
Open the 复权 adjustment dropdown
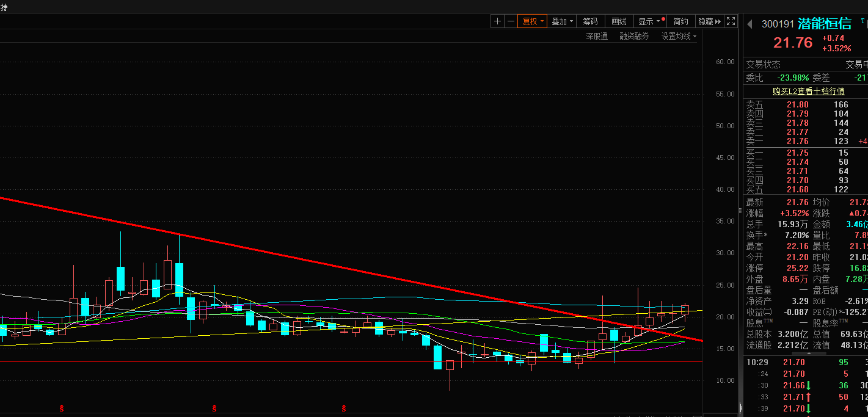tap(533, 21)
